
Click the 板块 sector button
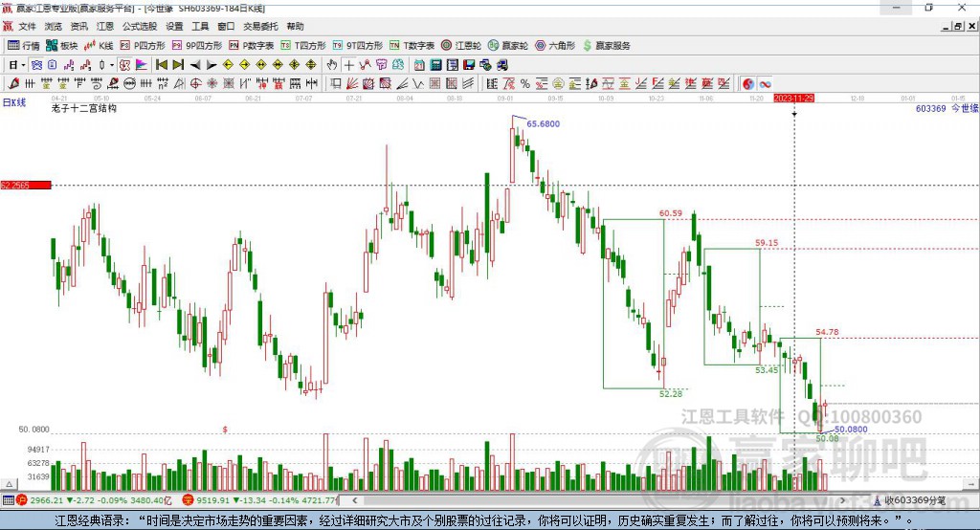point(61,46)
